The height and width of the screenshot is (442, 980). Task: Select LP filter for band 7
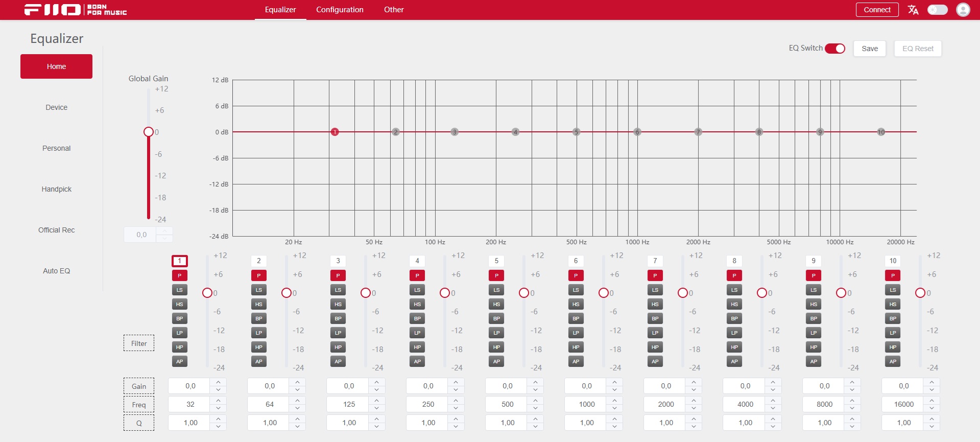click(x=655, y=333)
